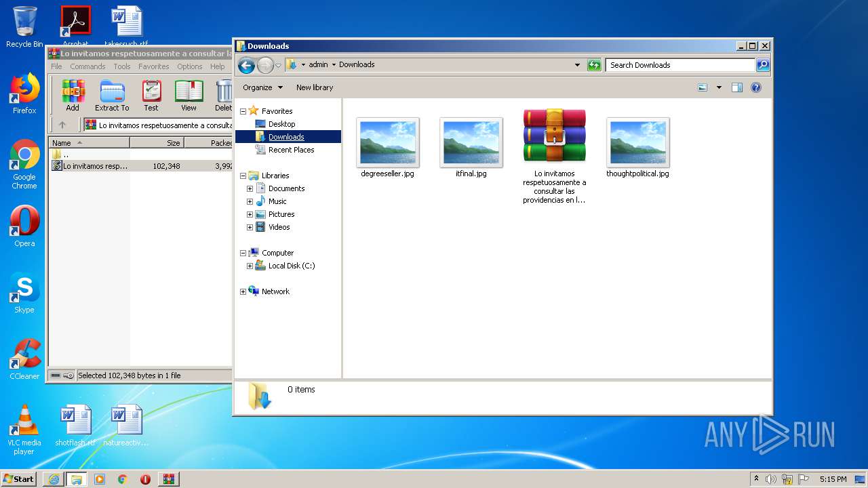Expand the Documents library node

pyautogui.click(x=250, y=188)
